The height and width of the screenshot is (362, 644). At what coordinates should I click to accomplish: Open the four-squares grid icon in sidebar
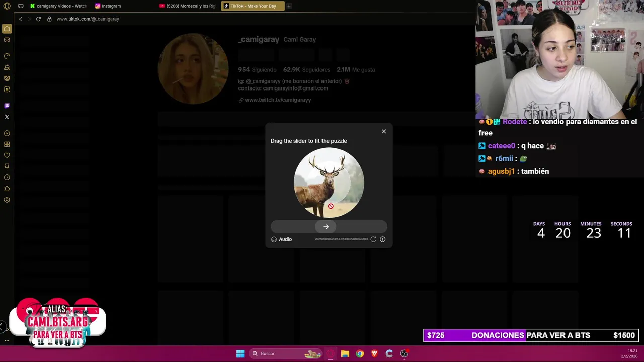tap(7, 144)
